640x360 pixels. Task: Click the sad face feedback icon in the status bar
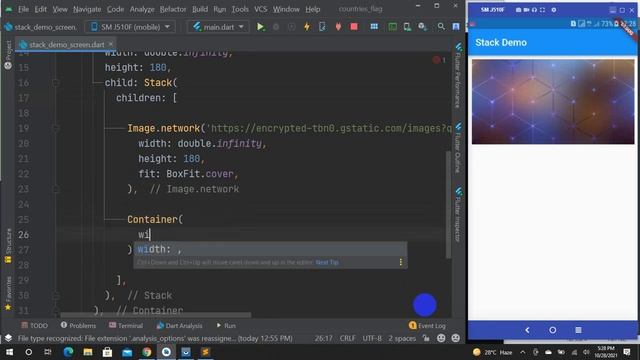[456, 338]
